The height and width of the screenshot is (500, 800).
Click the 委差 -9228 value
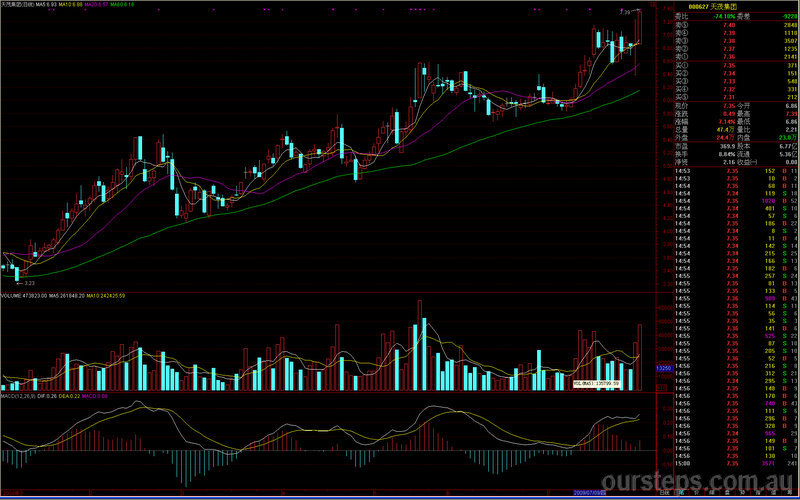[789, 17]
